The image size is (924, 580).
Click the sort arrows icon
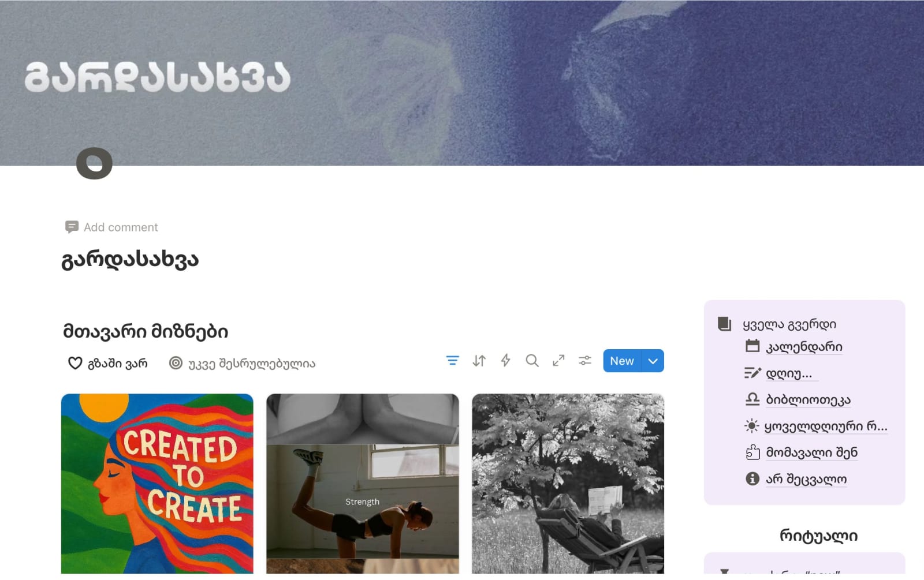click(479, 361)
